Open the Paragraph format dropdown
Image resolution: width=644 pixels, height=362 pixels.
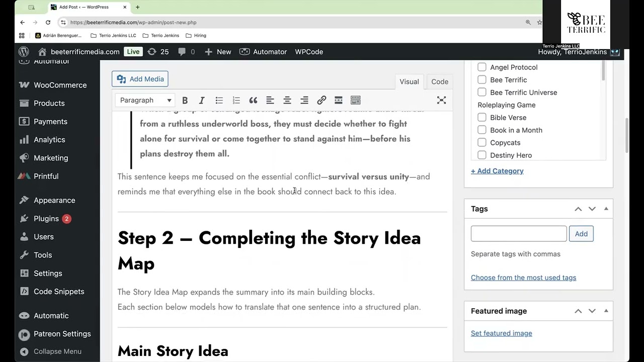pos(145,101)
